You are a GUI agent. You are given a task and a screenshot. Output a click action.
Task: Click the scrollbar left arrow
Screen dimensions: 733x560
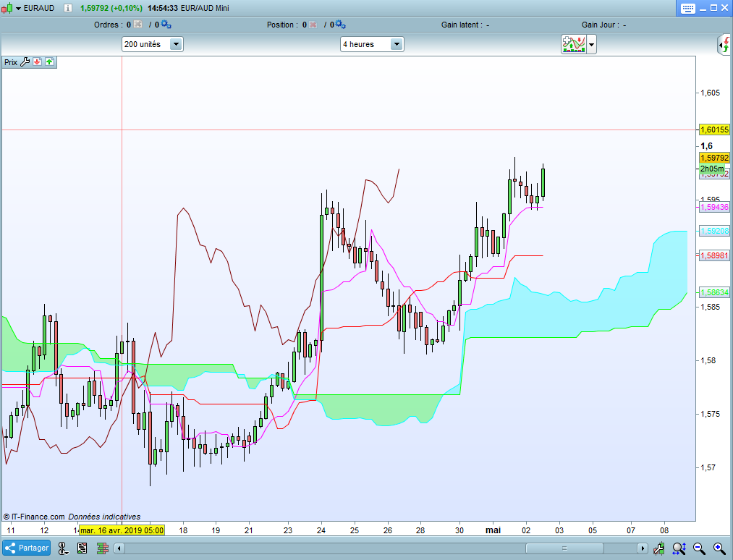(x=119, y=548)
